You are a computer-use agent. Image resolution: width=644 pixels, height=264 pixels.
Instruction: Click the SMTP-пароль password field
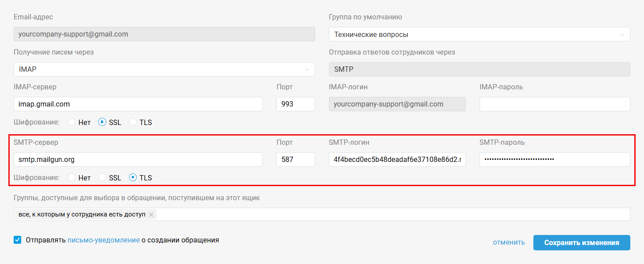pyautogui.click(x=555, y=159)
